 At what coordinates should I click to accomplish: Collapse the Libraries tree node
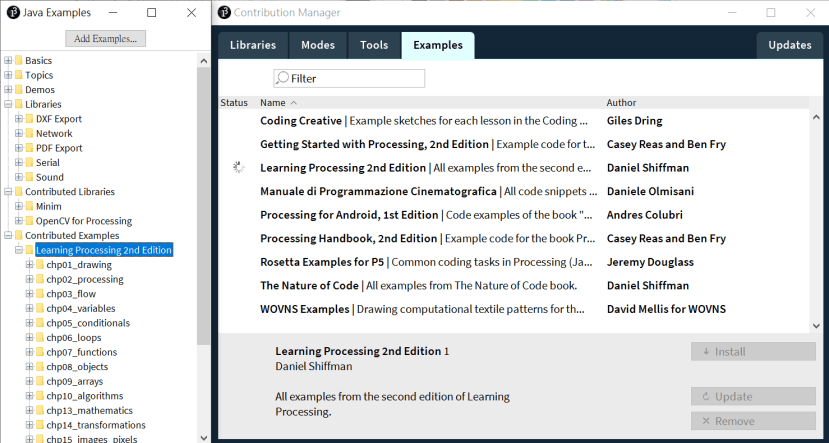8,104
